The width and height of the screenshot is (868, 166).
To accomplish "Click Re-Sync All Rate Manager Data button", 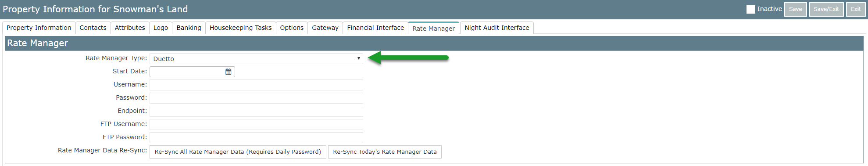I will pyautogui.click(x=238, y=152).
